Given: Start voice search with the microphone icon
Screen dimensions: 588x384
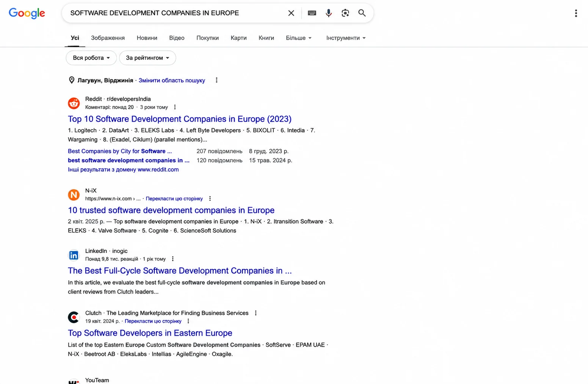Looking at the screenshot, I should [x=329, y=13].
